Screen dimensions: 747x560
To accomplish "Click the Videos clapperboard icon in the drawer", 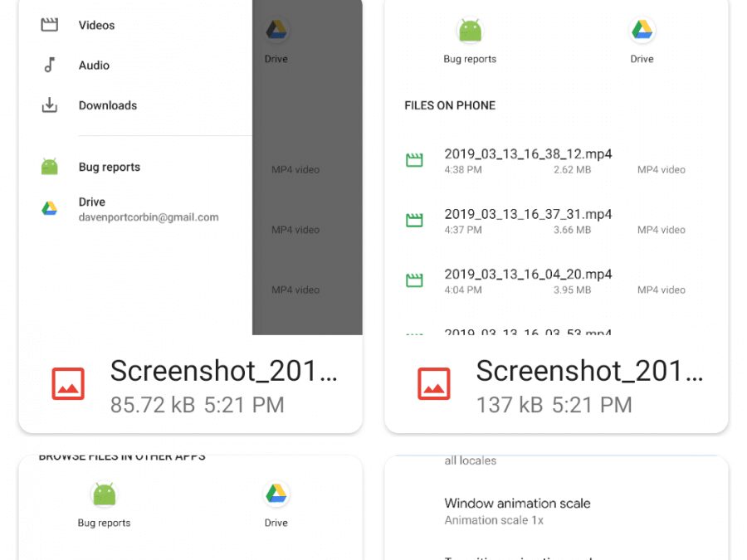I will pos(50,25).
